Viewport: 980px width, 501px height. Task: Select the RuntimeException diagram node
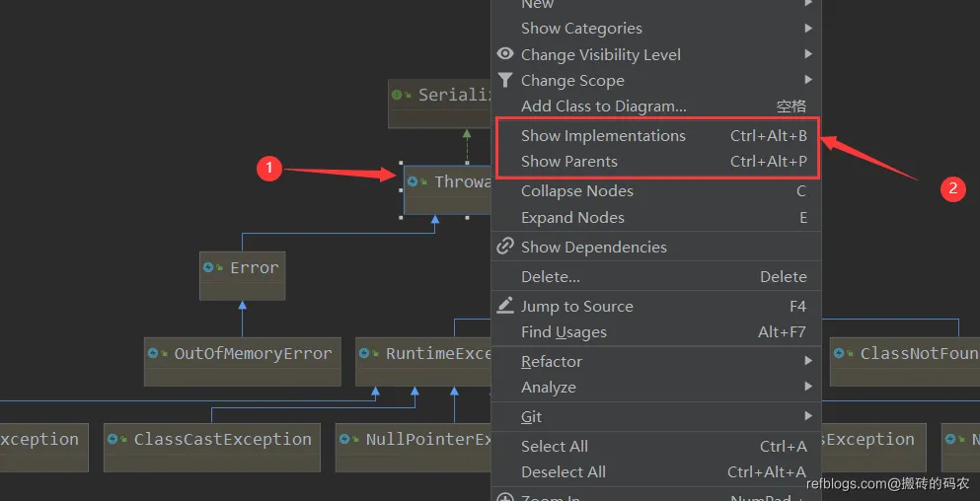[x=426, y=354]
